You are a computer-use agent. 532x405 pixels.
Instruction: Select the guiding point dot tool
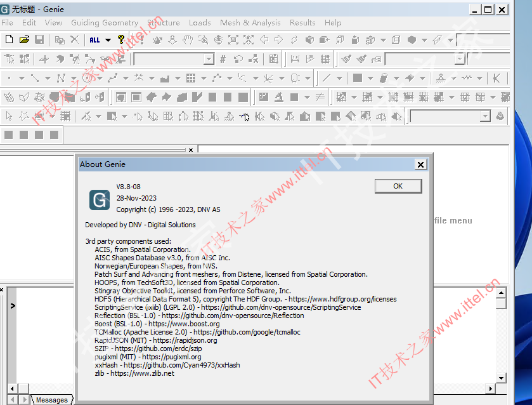tap(9, 78)
